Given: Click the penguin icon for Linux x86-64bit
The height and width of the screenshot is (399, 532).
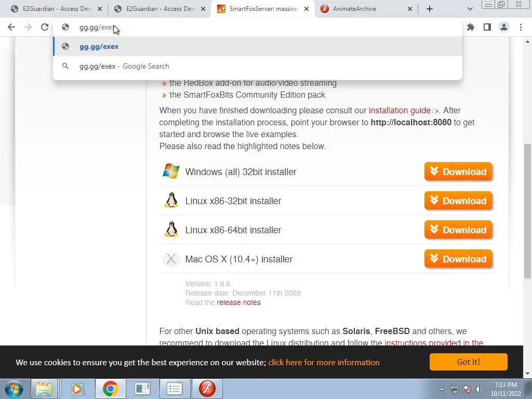Looking at the screenshot, I should tap(171, 229).
